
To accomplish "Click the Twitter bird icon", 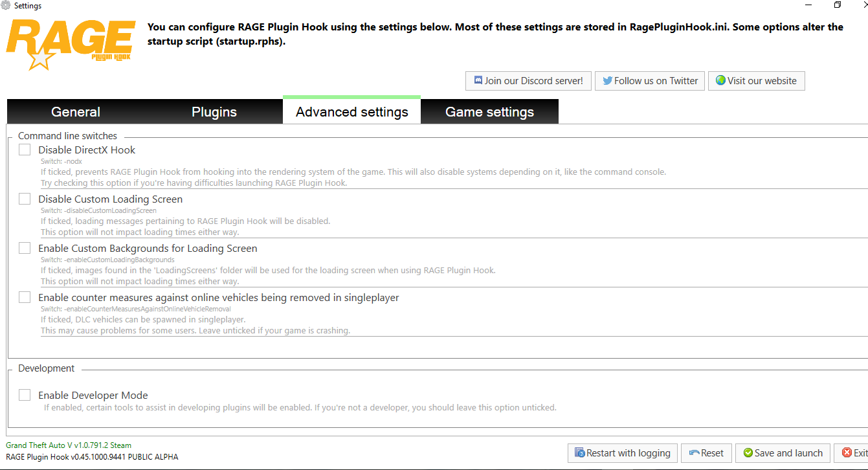I will click(x=607, y=81).
